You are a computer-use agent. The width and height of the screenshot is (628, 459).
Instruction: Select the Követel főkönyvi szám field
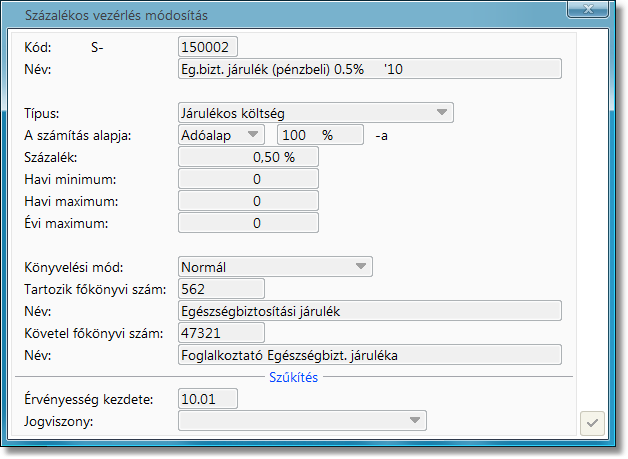tap(220, 333)
